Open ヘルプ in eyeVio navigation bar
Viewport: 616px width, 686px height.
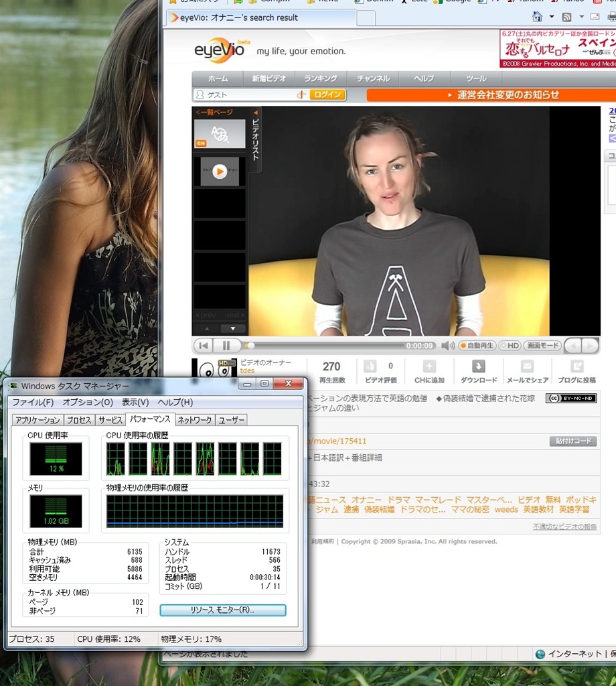point(424,79)
